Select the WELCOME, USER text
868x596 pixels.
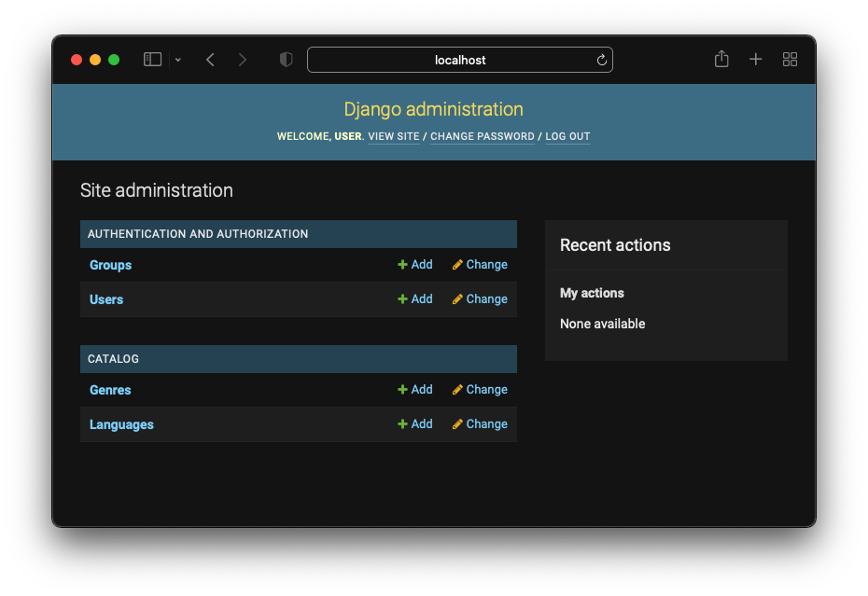click(x=319, y=136)
